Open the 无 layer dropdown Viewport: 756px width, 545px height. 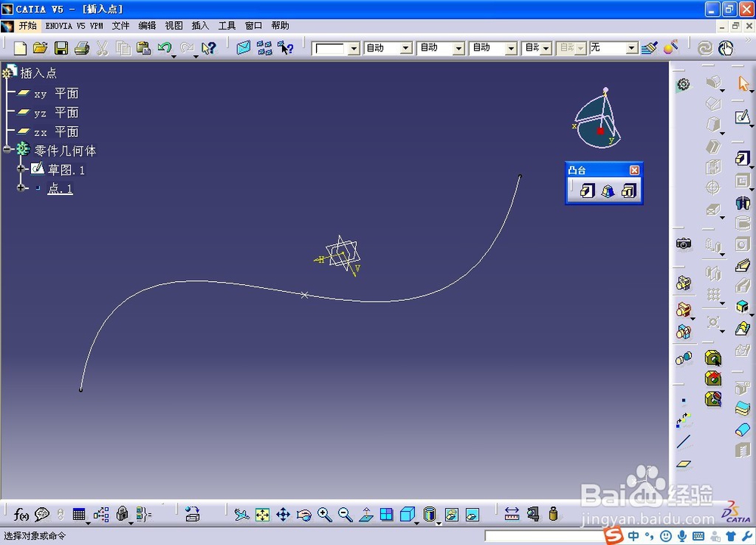pos(632,48)
